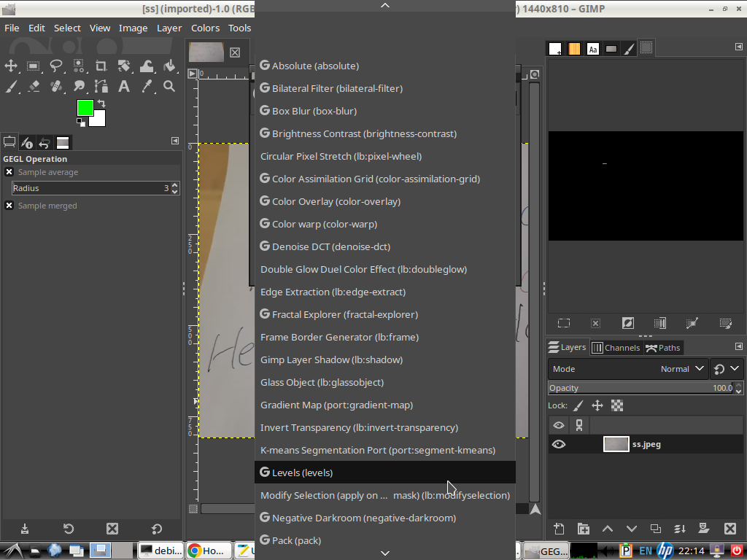Hide the ss.jpeg layer with eye icon
747x560 pixels.
click(559, 444)
